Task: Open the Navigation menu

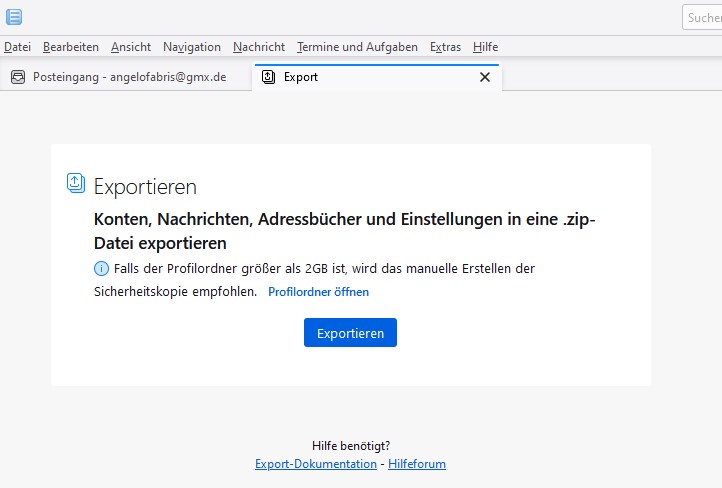Action: (192, 47)
